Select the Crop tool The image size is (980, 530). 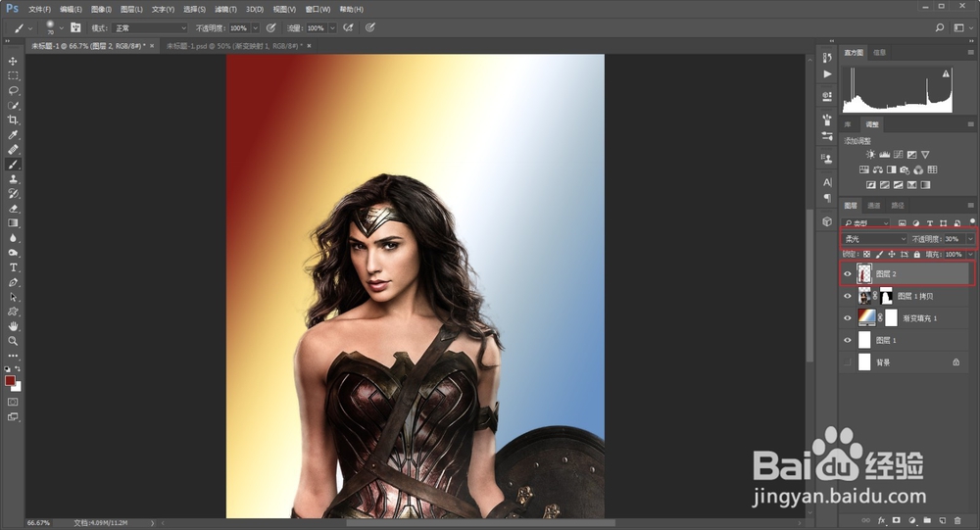coord(13,120)
